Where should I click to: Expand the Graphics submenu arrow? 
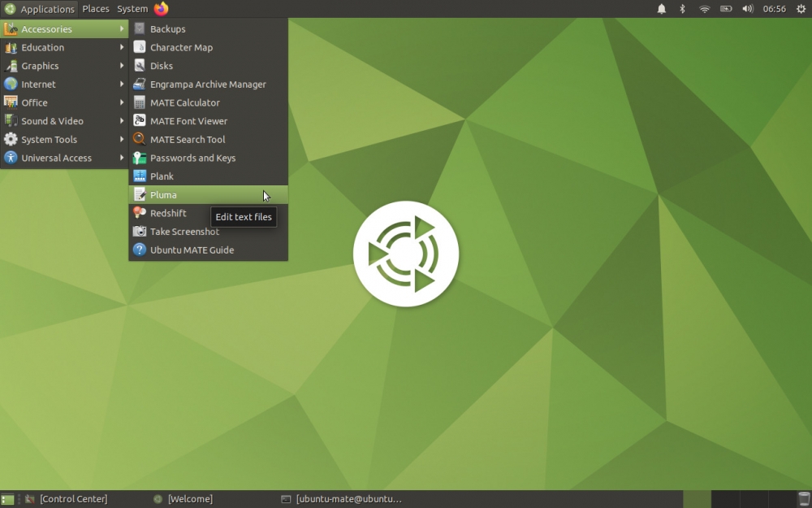[122, 66]
